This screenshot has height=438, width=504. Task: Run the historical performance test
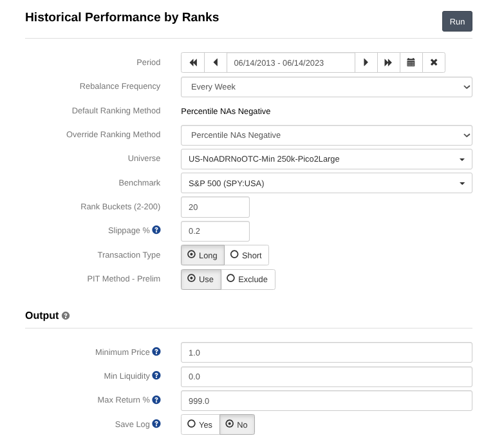[457, 21]
